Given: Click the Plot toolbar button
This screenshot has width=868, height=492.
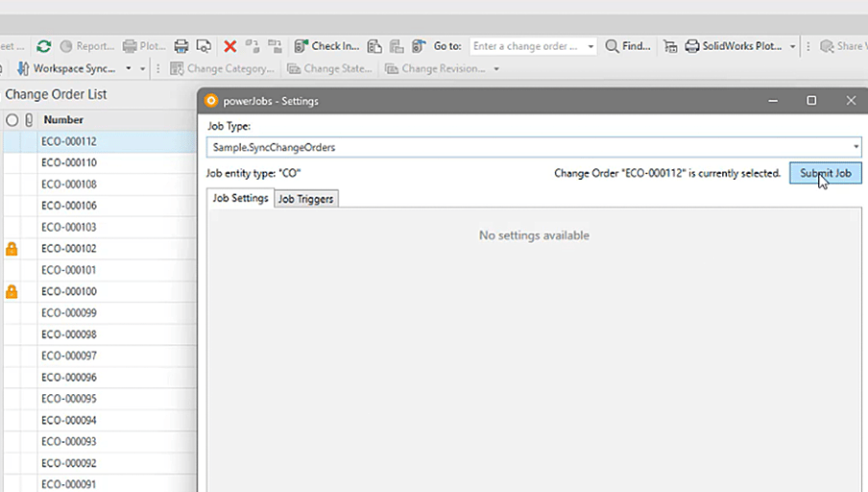Looking at the screenshot, I should point(144,46).
